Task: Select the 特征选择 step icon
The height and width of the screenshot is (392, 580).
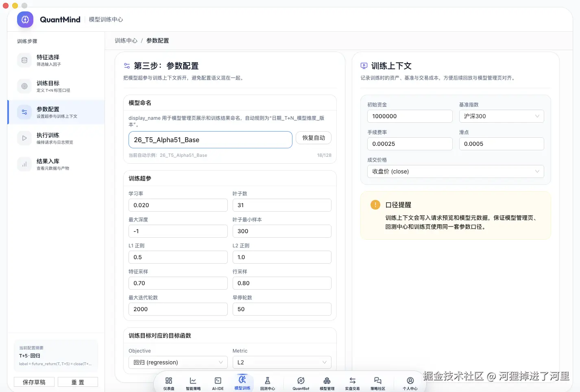Action: pos(24,60)
